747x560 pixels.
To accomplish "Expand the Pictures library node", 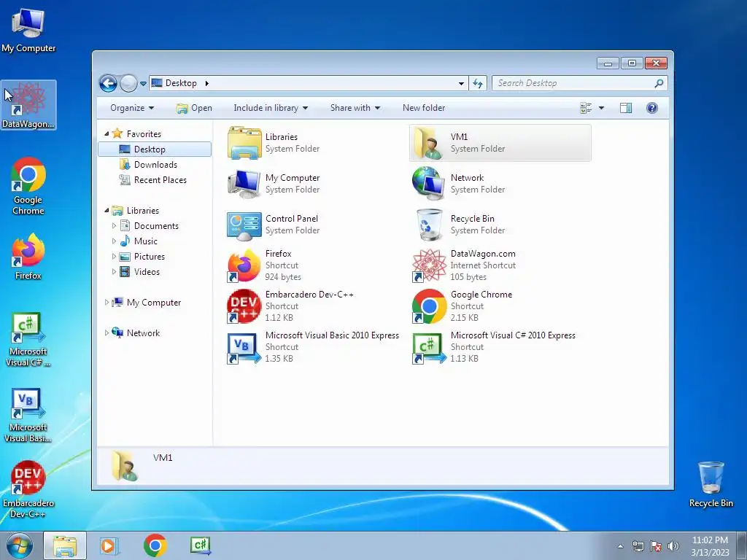I will pyautogui.click(x=114, y=256).
